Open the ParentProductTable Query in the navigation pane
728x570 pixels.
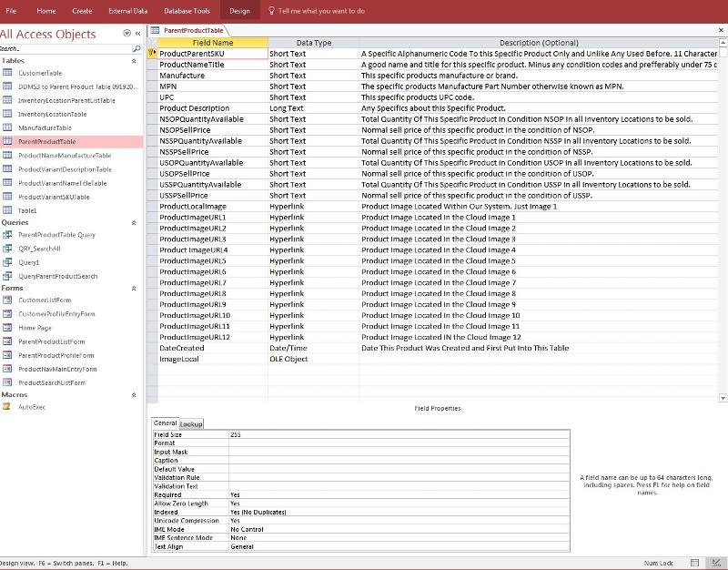58,234
